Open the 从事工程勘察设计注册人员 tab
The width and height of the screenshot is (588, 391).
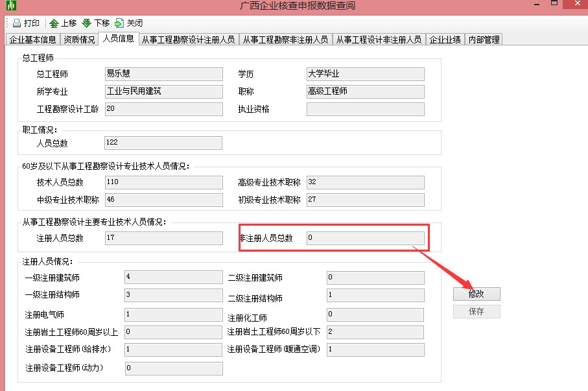[x=188, y=40]
